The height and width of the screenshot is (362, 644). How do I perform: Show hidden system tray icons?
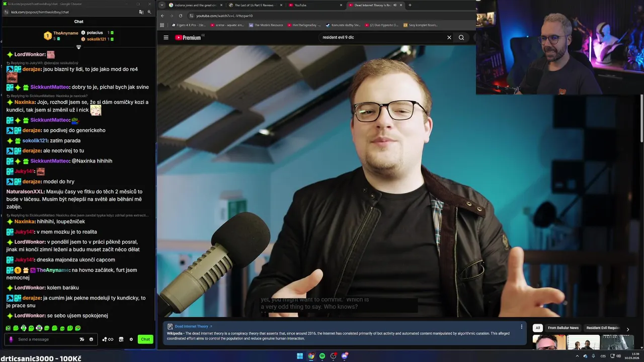tap(577, 356)
